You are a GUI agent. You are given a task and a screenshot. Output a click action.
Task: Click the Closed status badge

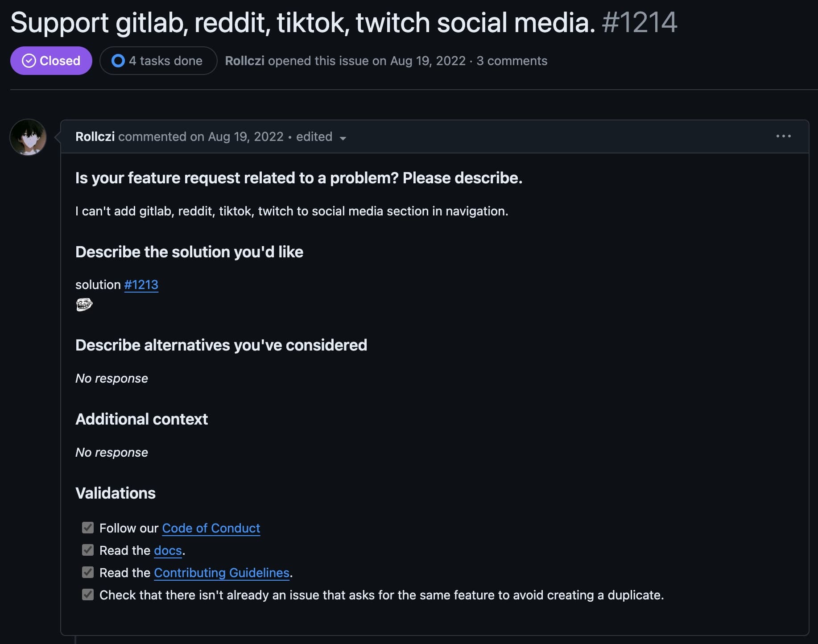tap(51, 61)
